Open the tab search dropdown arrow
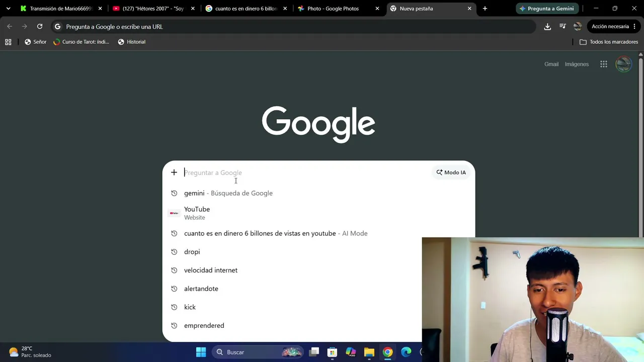This screenshot has height=362, width=644. pos(8,9)
